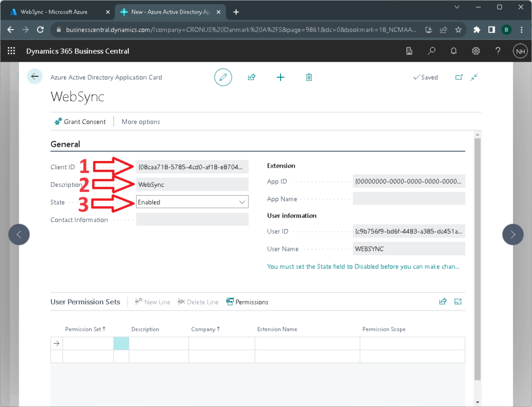The image size is (532, 407).
Task: Click the Contact Information input field
Action: [192, 219]
